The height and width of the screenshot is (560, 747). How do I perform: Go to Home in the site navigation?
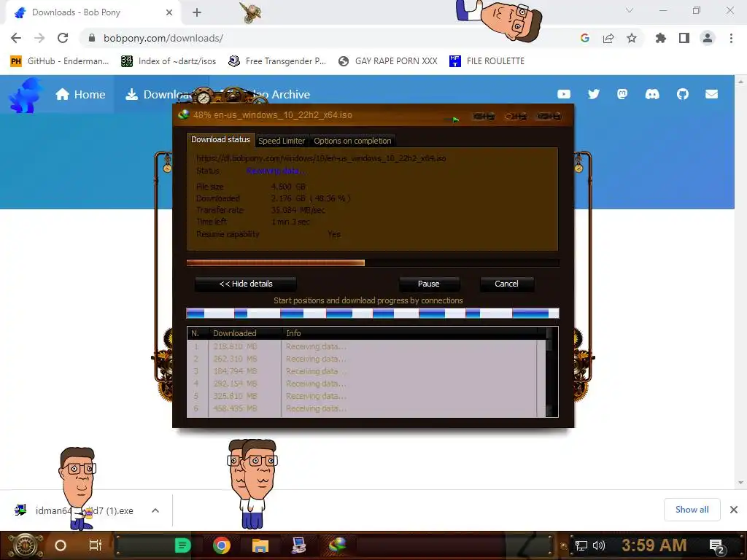coord(80,94)
